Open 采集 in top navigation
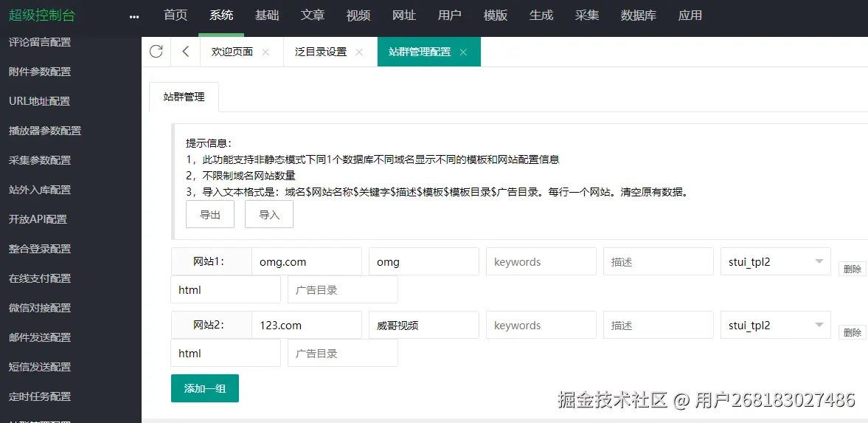Screen dimensions: 868x423 [587, 16]
